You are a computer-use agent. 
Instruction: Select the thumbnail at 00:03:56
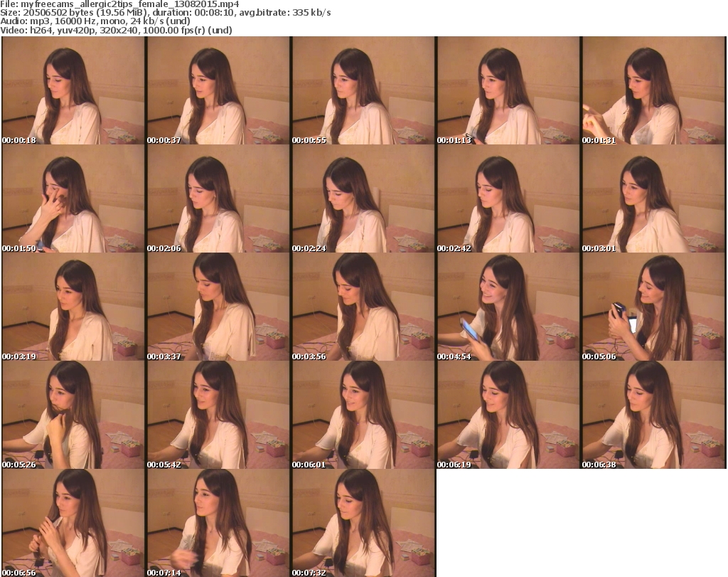coord(363,307)
